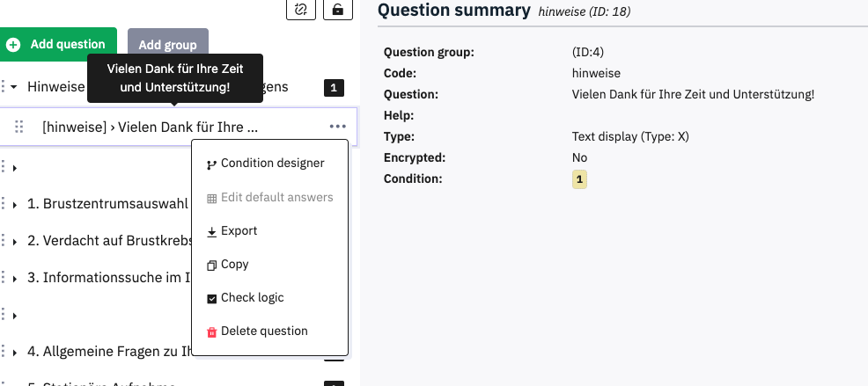Click the drag handle beside Hinweise group
The width and height of the screenshot is (868, 386).
click(3, 87)
